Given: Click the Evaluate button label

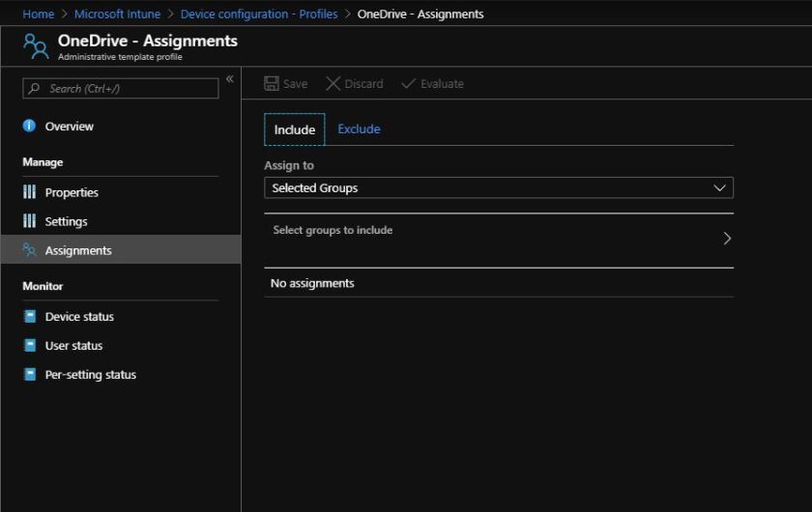Looking at the screenshot, I should 442,84.
